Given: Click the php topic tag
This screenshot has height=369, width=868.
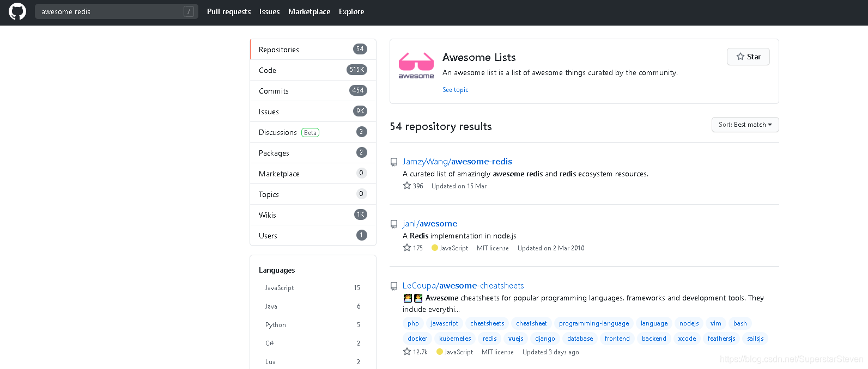Looking at the screenshot, I should click(413, 323).
